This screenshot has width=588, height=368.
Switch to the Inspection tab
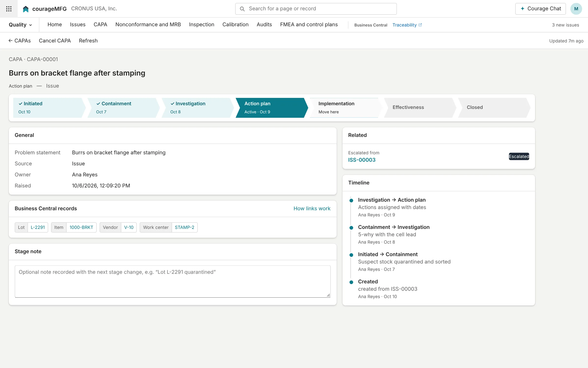(x=201, y=25)
